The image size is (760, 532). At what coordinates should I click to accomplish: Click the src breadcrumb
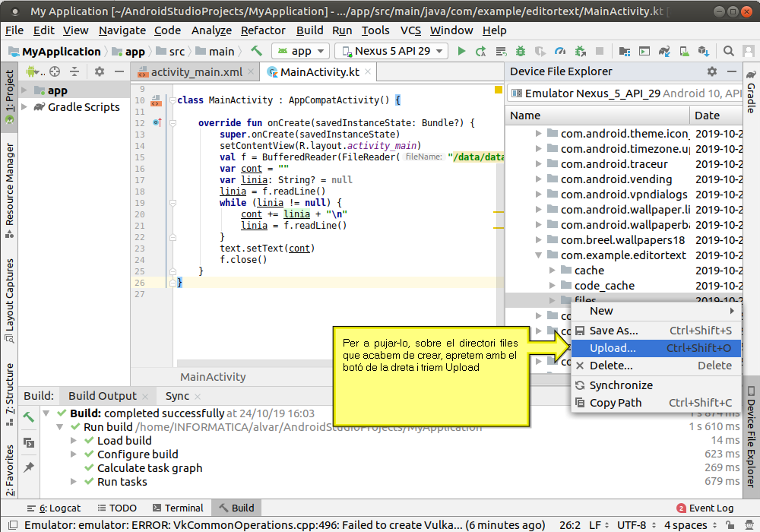[x=171, y=52]
